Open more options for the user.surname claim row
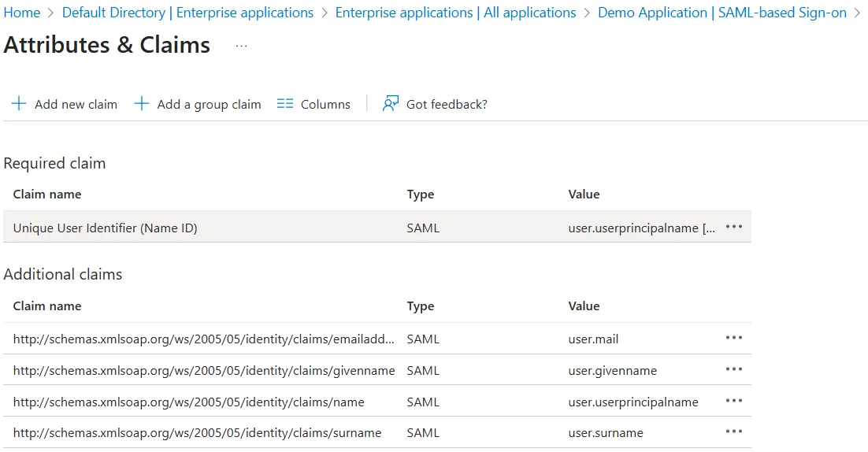The height and width of the screenshot is (452, 868). (x=734, y=432)
